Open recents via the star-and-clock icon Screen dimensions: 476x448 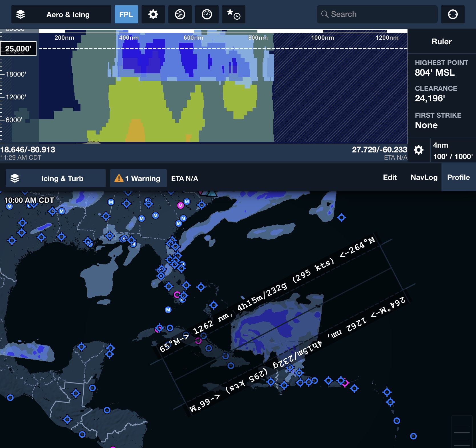233,14
